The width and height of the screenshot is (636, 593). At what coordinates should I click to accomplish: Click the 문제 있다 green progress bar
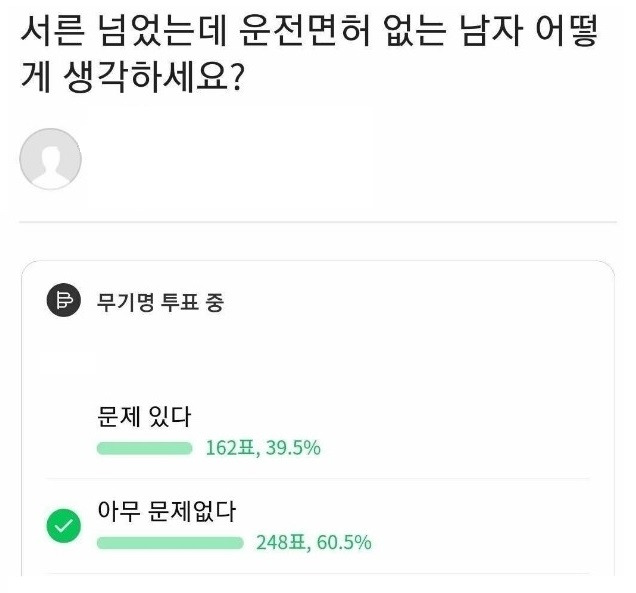[x=144, y=448]
